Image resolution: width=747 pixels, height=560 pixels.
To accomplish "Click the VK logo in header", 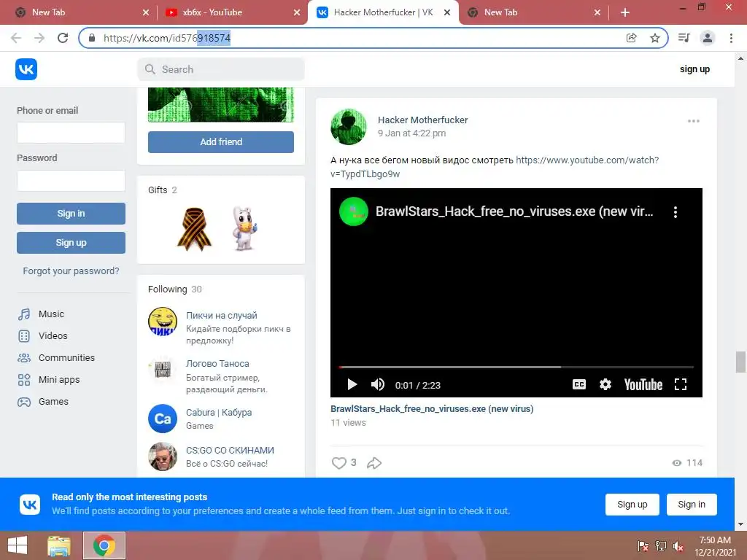I will coord(26,69).
